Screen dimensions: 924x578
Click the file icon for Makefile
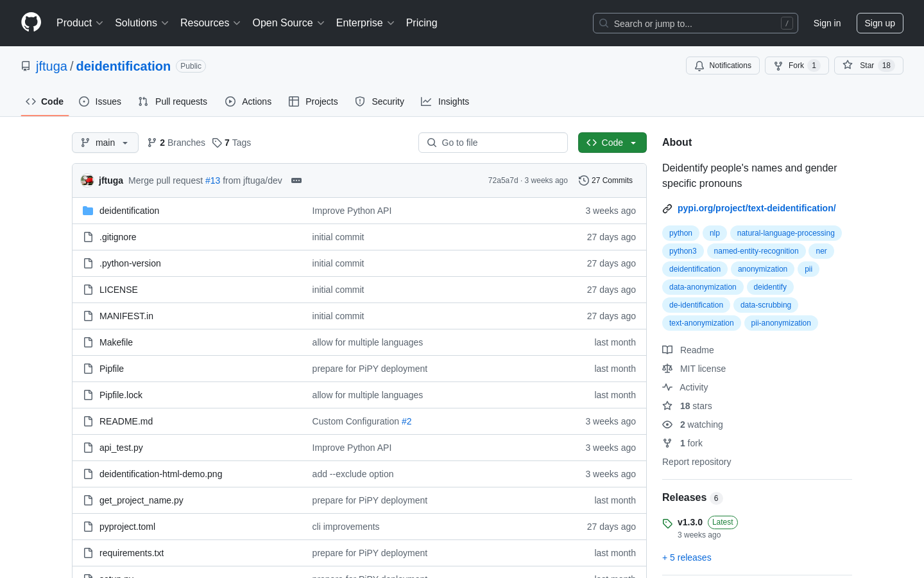tap(88, 342)
